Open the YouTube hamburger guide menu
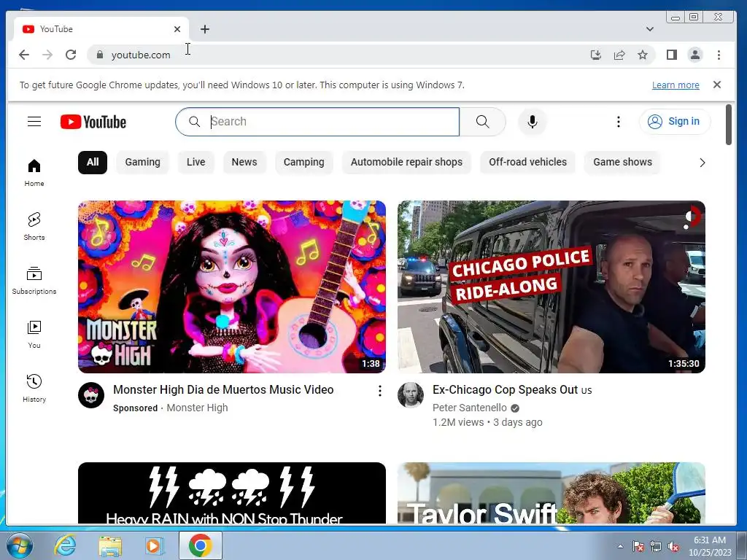Viewport: 747px width, 560px height. pyautogui.click(x=34, y=122)
